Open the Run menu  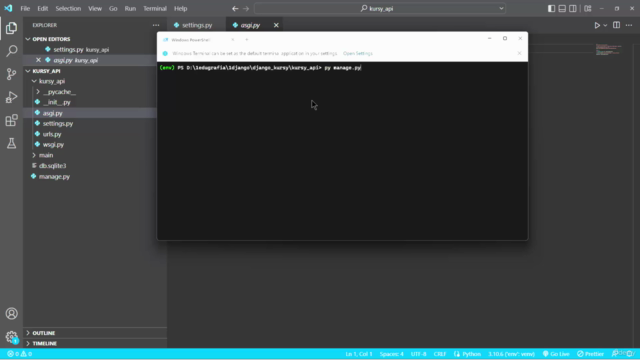[130, 9]
